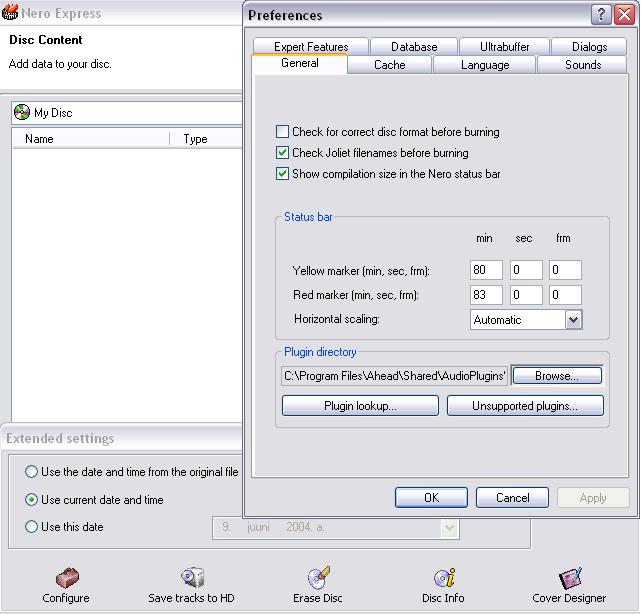Select Use the date and time from original file
Image resolution: width=641 pixels, height=615 pixels.
[31, 471]
